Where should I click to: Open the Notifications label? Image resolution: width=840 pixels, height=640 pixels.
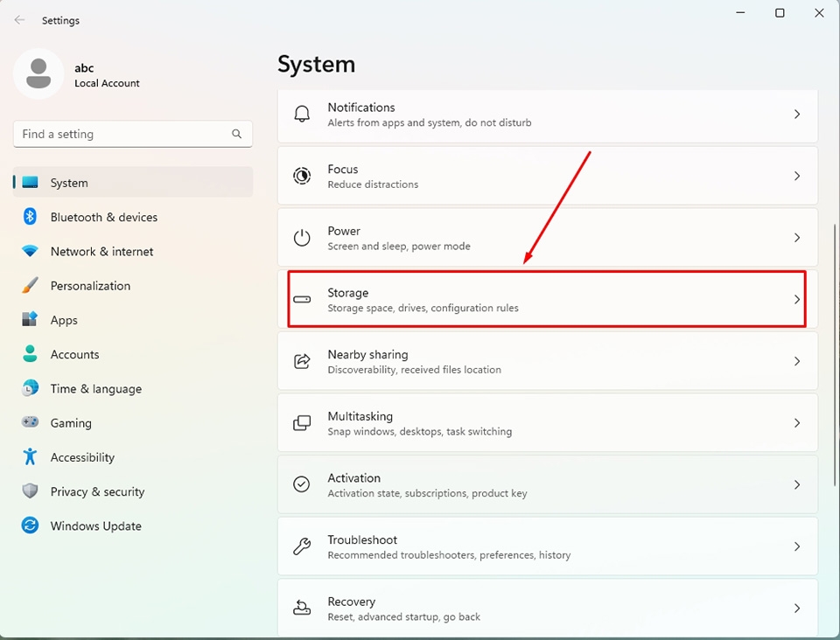click(x=361, y=107)
